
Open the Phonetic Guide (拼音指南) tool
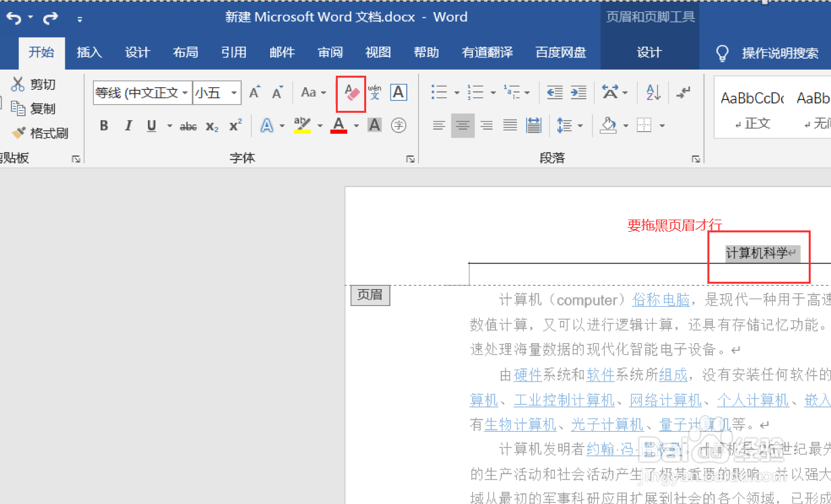pyautogui.click(x=374, y=93)
